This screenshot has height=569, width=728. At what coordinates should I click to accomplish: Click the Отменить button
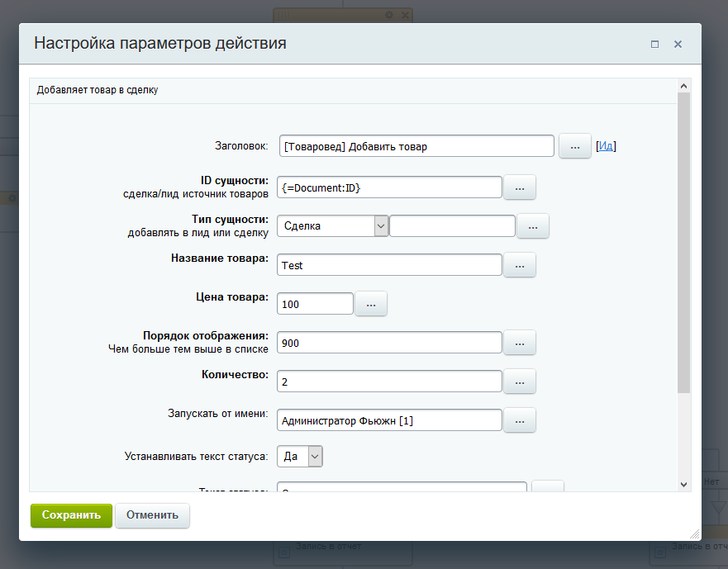click(152, 515)
